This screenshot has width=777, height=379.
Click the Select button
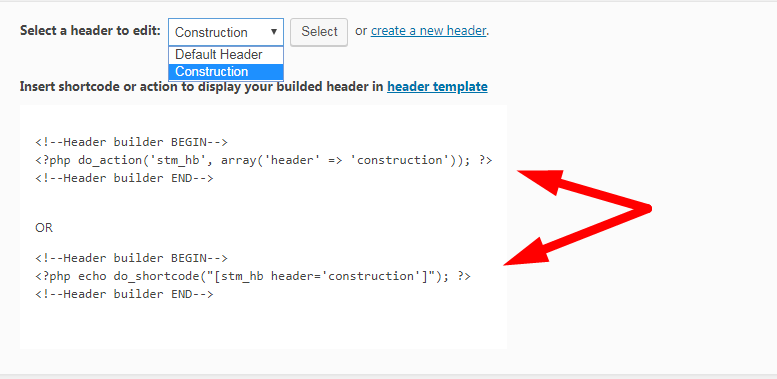(319, 32)
